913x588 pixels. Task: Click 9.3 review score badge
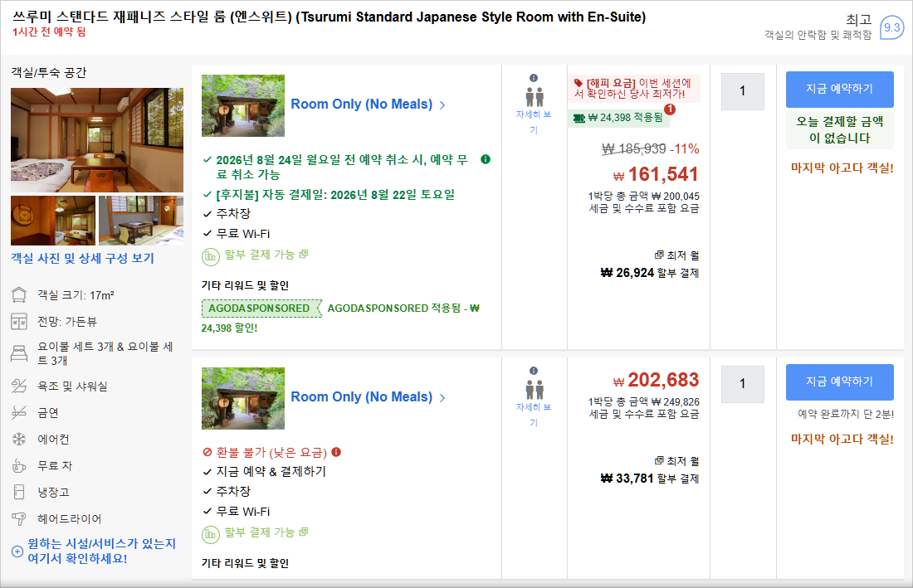click(891, 27)
